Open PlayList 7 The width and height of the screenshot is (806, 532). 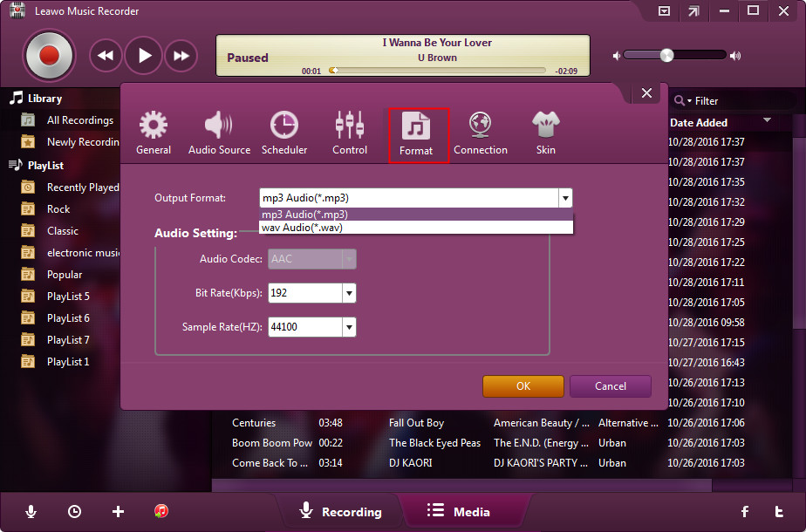click(x=70, y=340)
